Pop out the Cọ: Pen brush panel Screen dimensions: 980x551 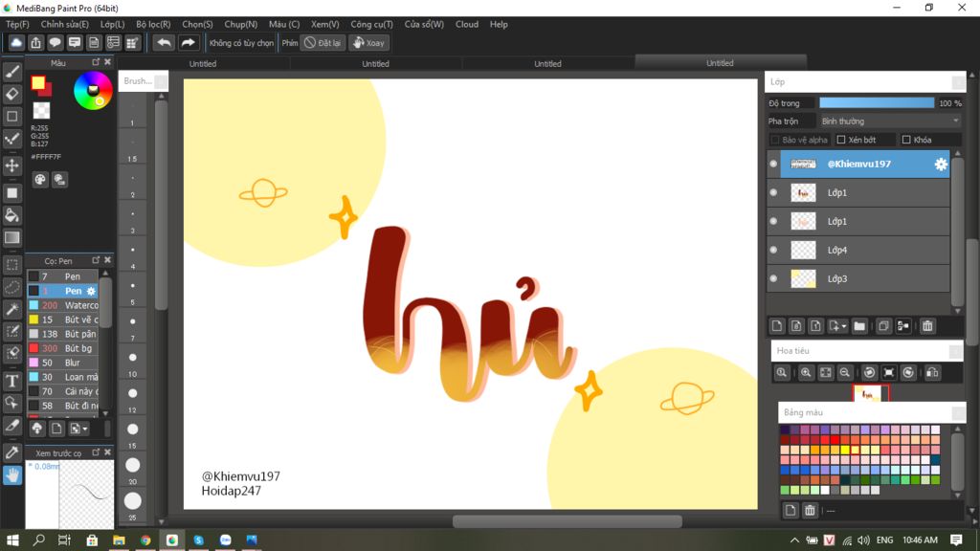pos(96,260)
